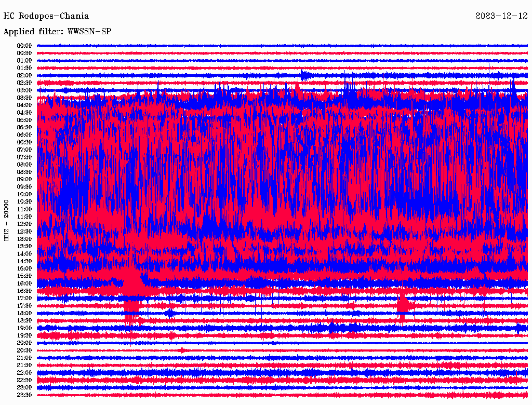The width and height of the screenshot is (532, 405).
Task: Select the 22:00 time label
Action: 24,373
